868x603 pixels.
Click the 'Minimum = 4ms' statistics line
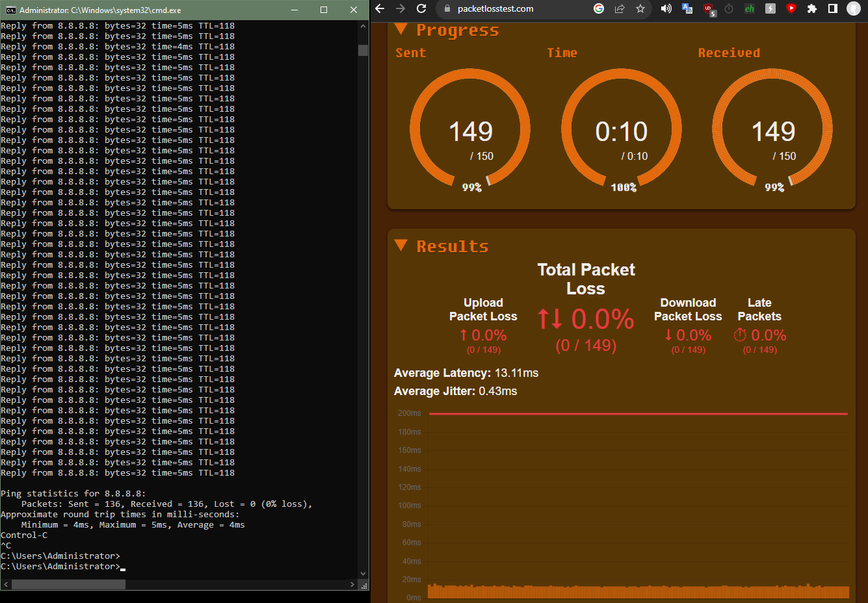[x=133, y=525]
